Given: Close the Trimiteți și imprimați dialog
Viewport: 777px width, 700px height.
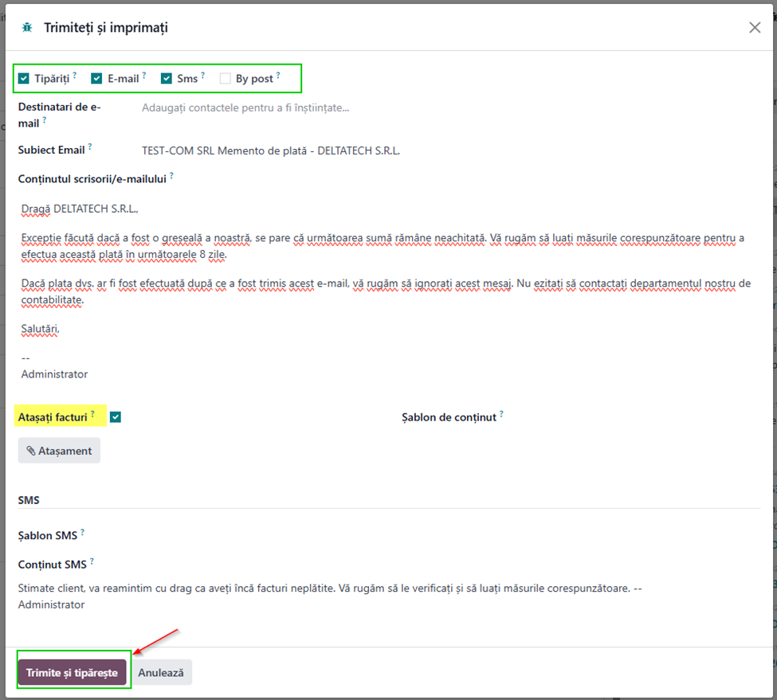Looking at the screenshot, I should coord(754,28).
